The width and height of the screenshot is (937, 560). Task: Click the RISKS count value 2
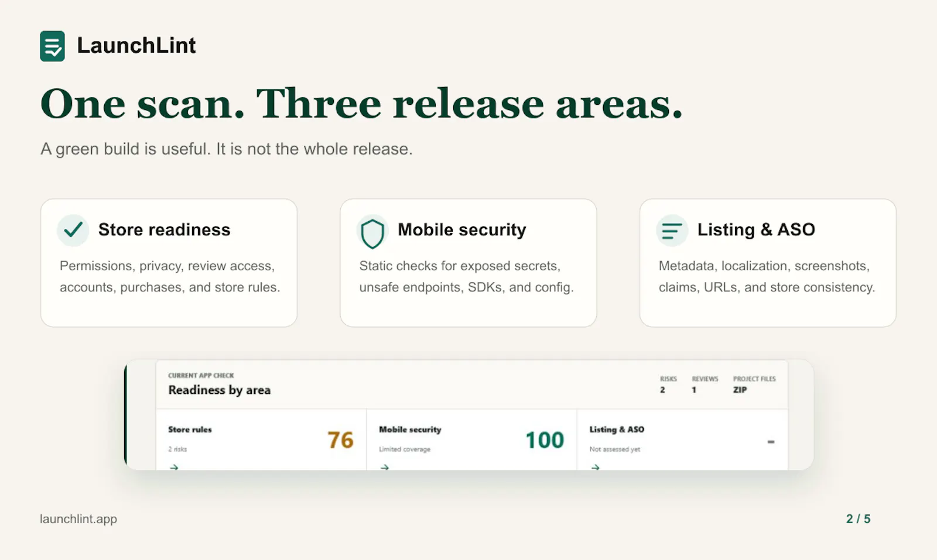[x=662, y=390]
